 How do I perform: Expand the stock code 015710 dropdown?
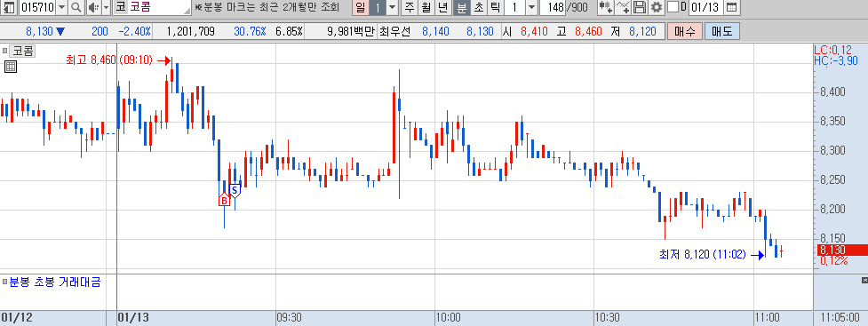61,8
